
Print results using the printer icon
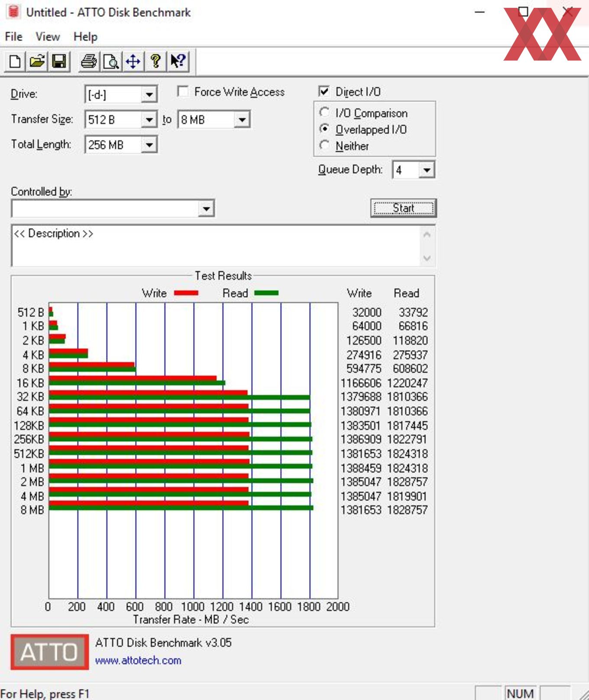[x=89, y=61]
